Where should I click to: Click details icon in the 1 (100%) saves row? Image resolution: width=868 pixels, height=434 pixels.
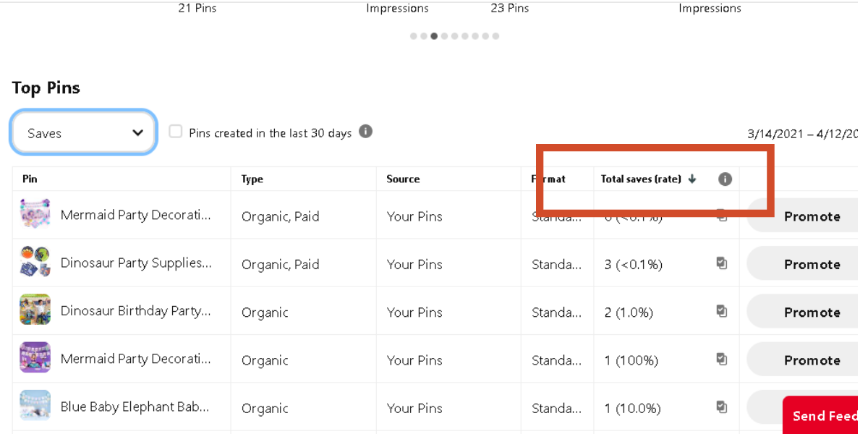[x=721, y=359]
